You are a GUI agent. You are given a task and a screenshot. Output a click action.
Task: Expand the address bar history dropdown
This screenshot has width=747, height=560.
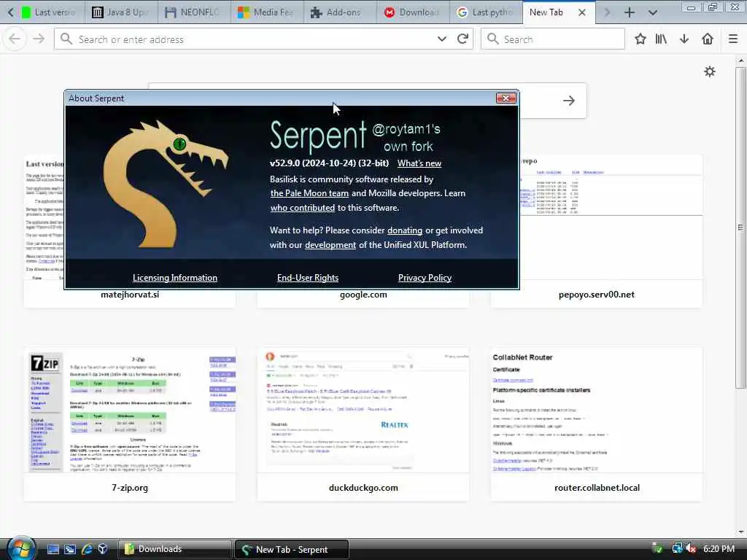click(441, 39)
